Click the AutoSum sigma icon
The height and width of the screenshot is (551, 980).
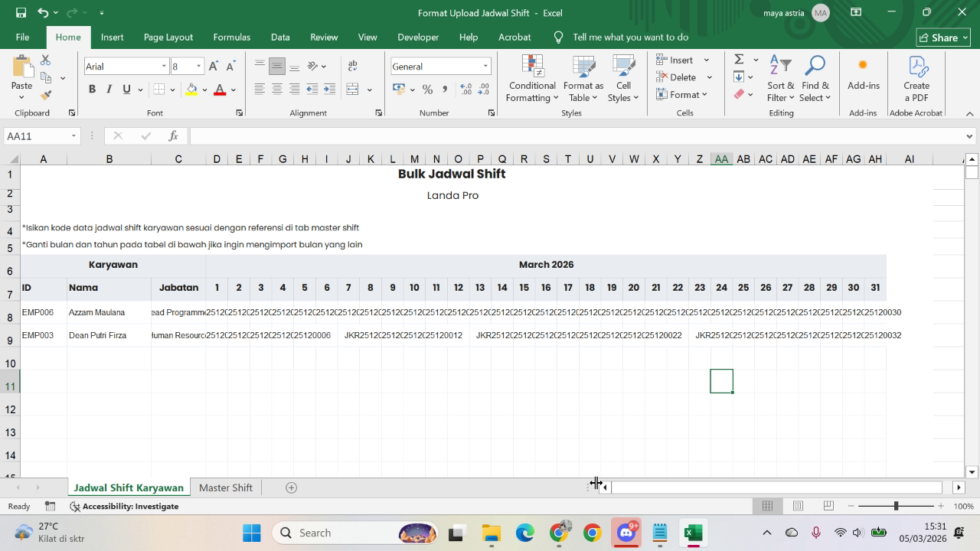point(739,60)
